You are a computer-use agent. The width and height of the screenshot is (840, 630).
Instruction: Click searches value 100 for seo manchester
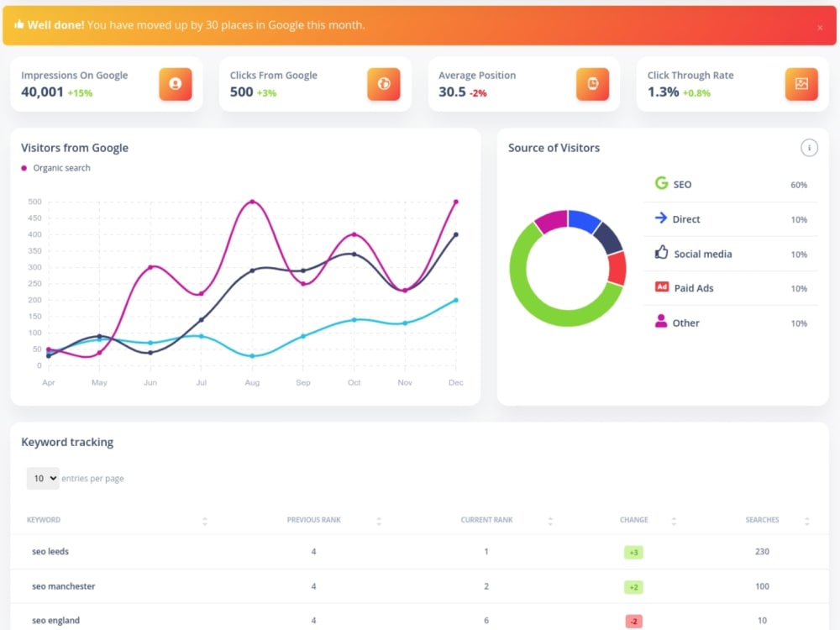[762, 586]
